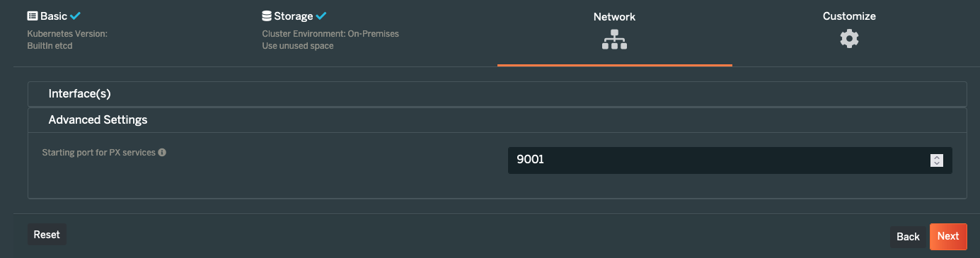Click the blue checkmark next to Storage
Viewport: 980px width, 258px height.
(x=321, y=16)
